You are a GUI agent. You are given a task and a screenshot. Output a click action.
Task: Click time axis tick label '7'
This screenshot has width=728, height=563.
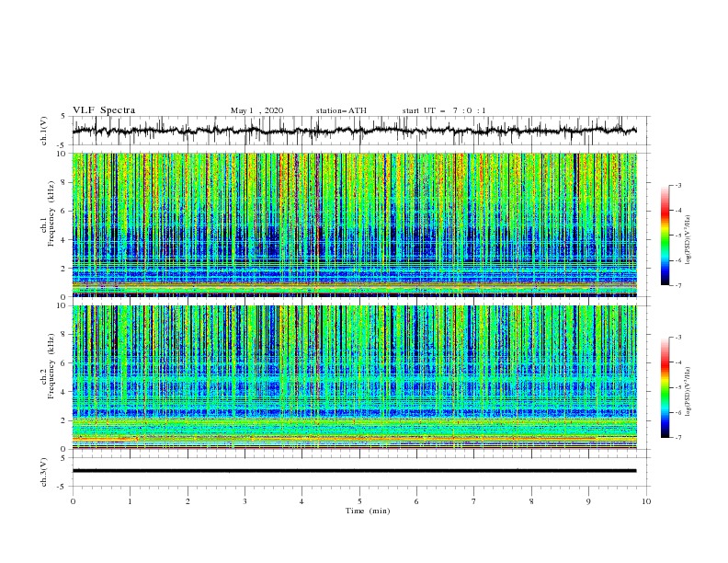[x=474, y=501]
